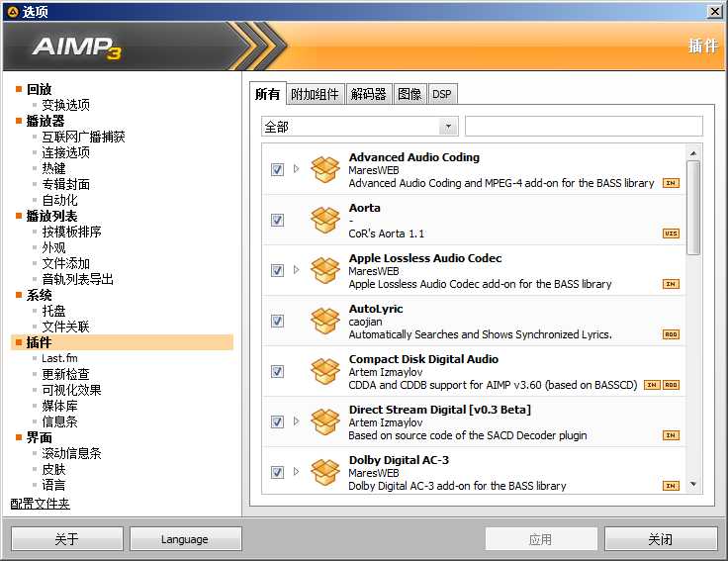
Task: Open 互联网广播捕获 settings
Action: (x=83, y=137)
